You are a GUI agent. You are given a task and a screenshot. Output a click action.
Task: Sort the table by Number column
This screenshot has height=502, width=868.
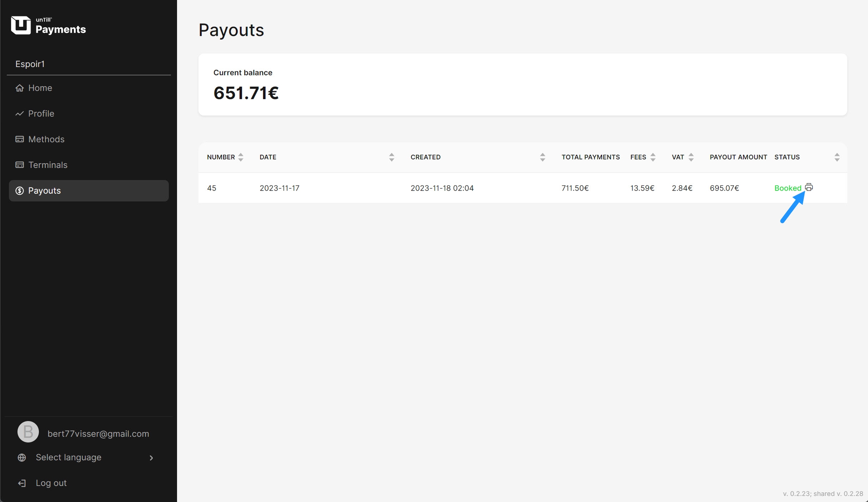click(x=241, y=157)
